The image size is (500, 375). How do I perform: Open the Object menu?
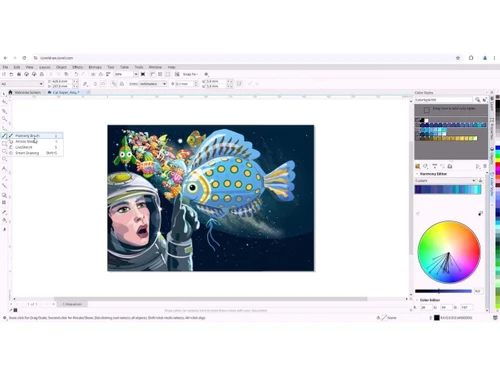(61, 67)
